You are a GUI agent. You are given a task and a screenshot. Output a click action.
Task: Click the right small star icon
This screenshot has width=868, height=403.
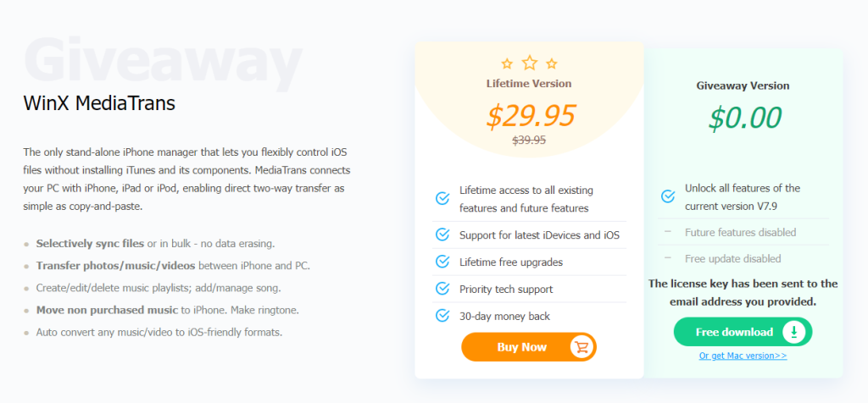pyautogui.click(x=551, y=63)
